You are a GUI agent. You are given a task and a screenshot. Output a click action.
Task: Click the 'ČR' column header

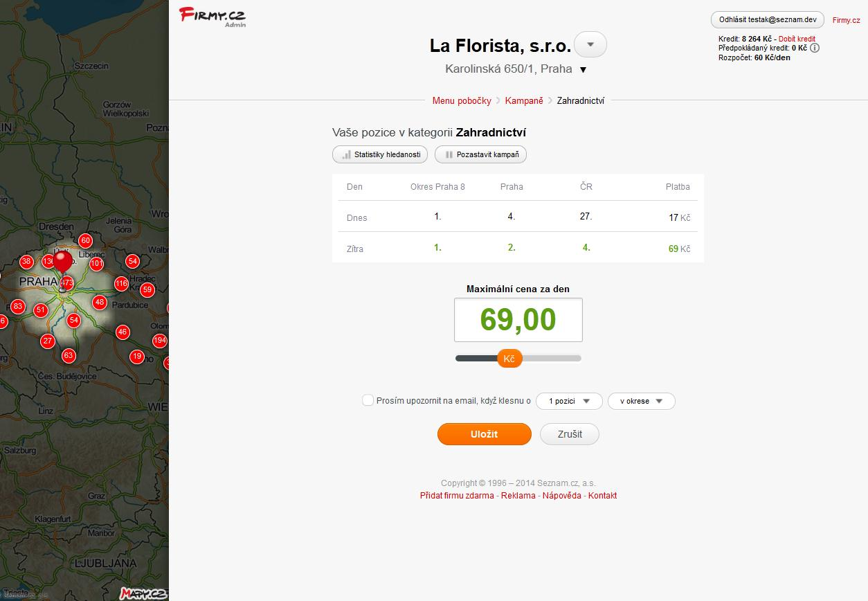586,187
